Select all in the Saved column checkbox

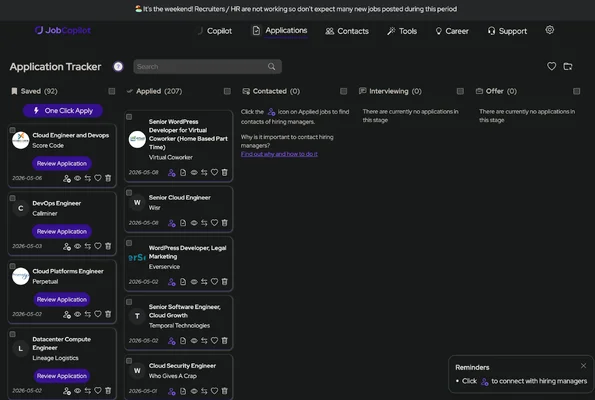tap(112, 91)
